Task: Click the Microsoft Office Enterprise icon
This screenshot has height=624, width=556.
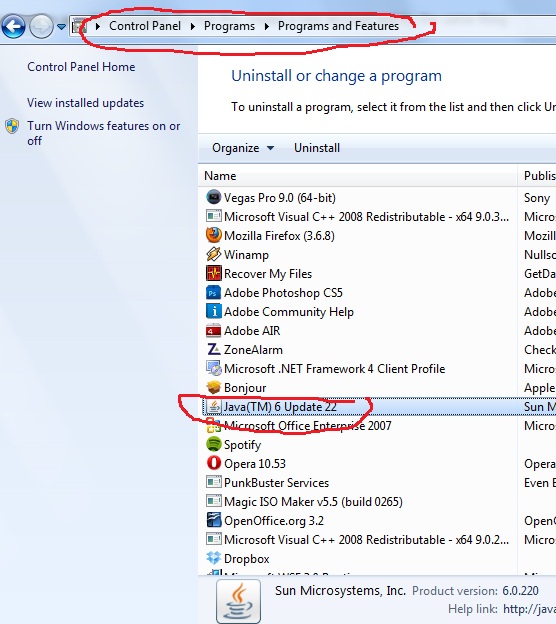Action: (214, 426)
